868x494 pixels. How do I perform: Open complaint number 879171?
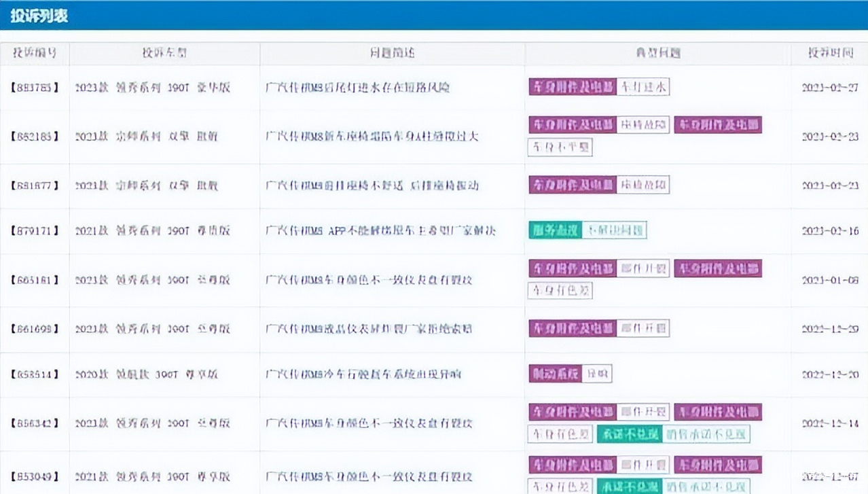(x=35, y=231)
